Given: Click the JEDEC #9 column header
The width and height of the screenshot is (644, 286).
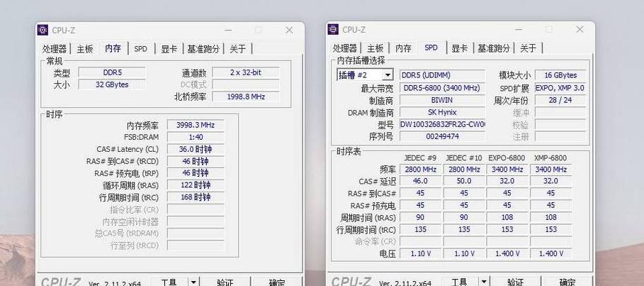Looking at the screenshot, I should click(x=420, y=158).
